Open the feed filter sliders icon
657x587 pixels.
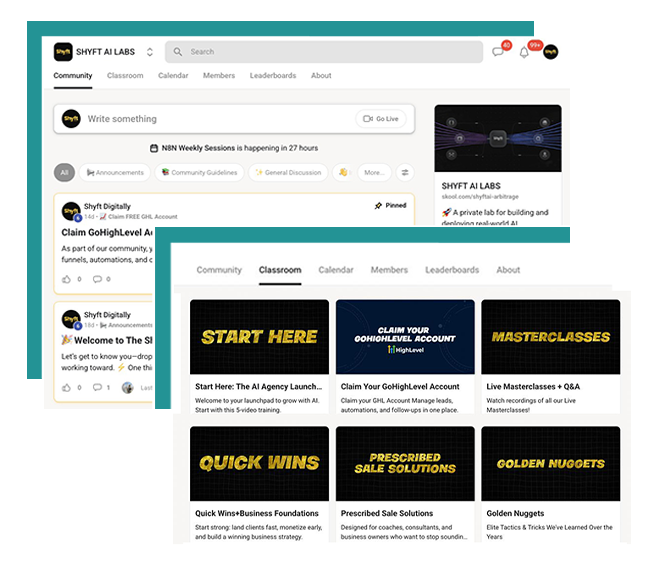(x=405, y=173)
